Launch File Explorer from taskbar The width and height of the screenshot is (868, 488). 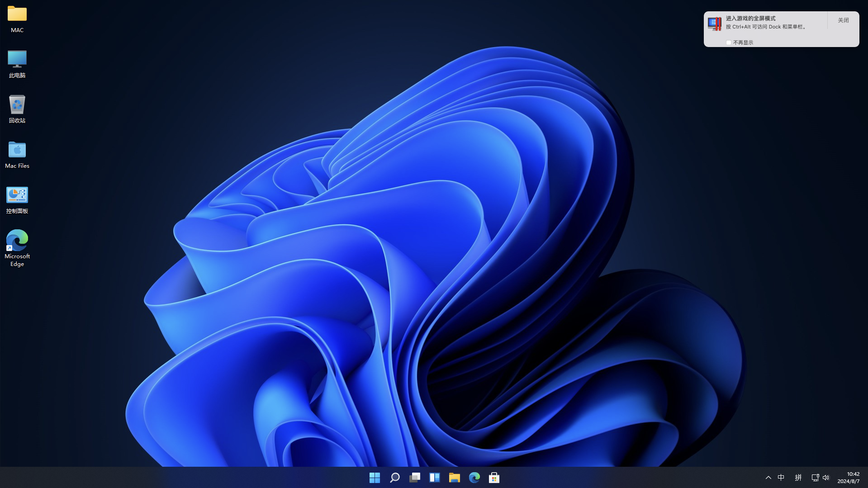[x=455, y=478]
